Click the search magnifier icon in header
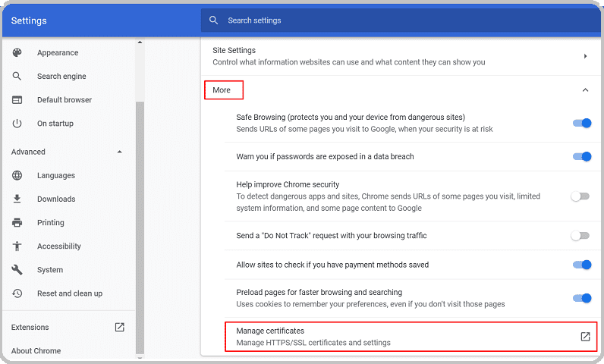The image size is (604, 364). pos(213,20)
